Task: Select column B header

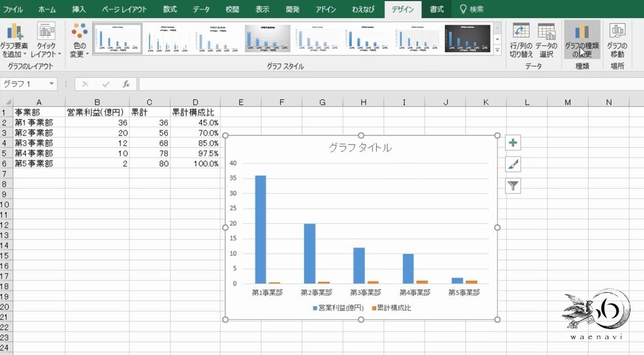Action: point(97,102)
